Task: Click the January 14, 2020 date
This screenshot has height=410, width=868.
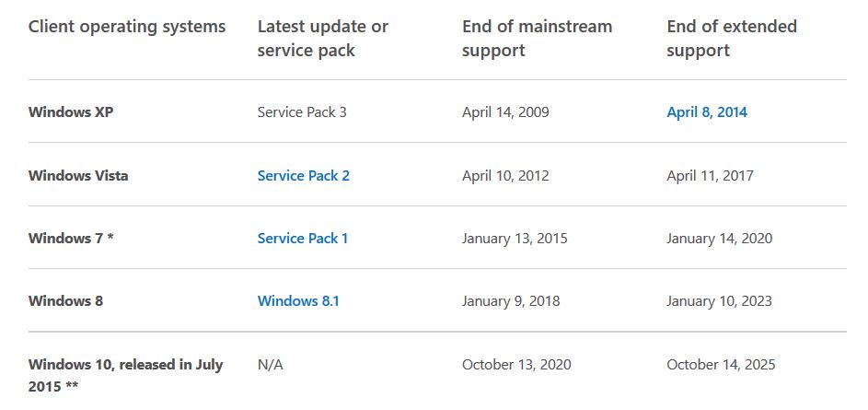Action: [x=719, y=239]
